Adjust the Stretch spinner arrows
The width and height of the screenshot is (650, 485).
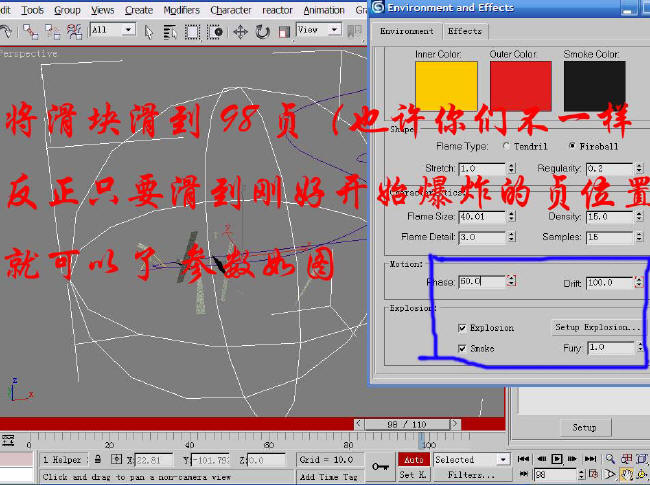(x=512, y=168)
